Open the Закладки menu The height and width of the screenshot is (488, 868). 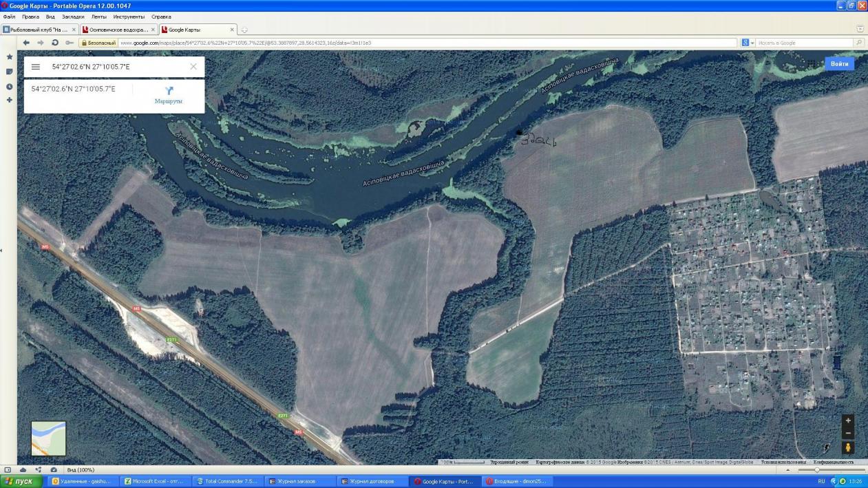[73, 17]
